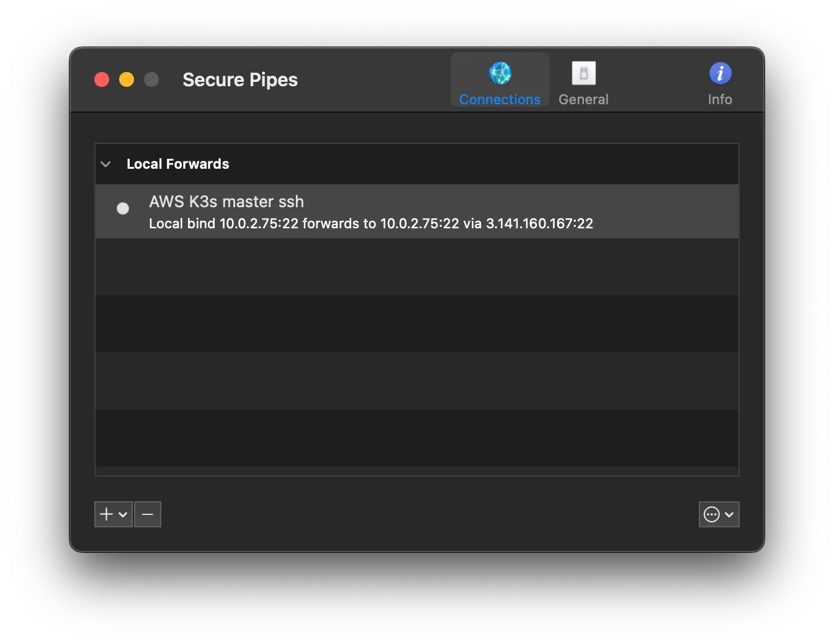
Task: Click the Local Forwards header text
Action: point(177,164)
